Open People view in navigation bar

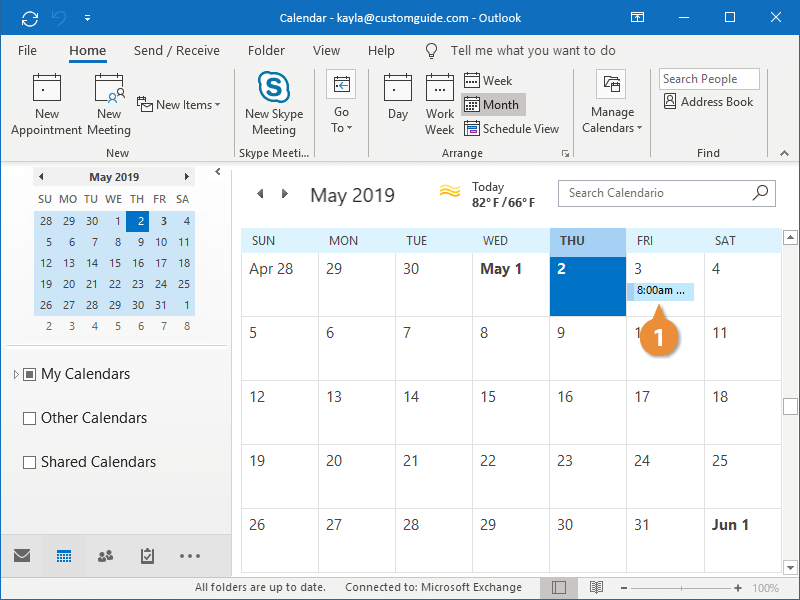click(105, 557)
